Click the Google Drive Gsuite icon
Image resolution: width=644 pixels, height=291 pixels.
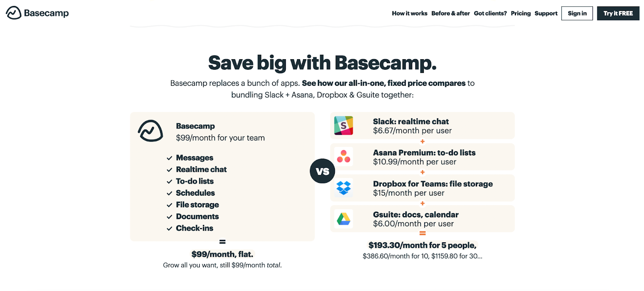(x=343, y=219)
